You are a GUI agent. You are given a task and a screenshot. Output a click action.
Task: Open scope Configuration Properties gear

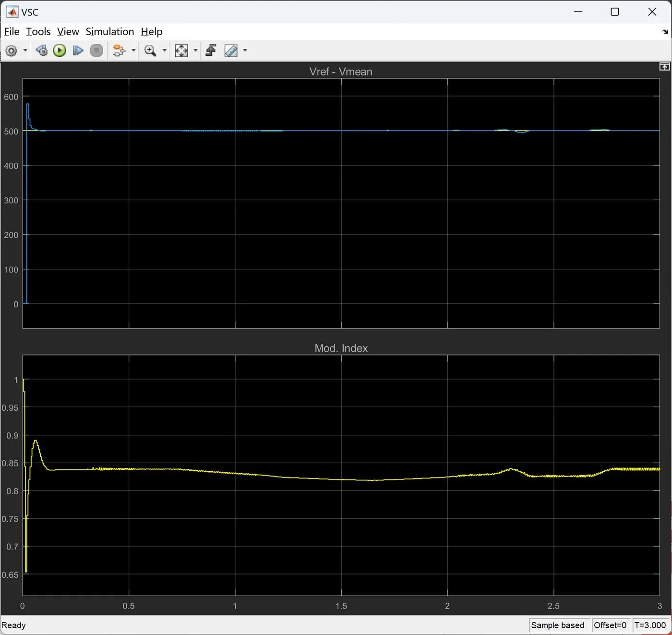(x=12, y=50)
